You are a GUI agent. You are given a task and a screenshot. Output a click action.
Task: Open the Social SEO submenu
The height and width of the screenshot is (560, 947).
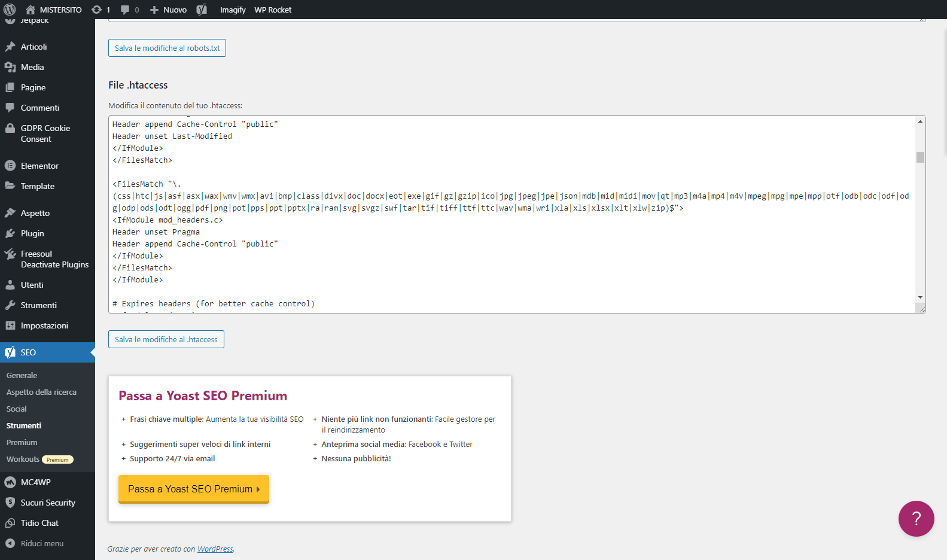point(17,409)
